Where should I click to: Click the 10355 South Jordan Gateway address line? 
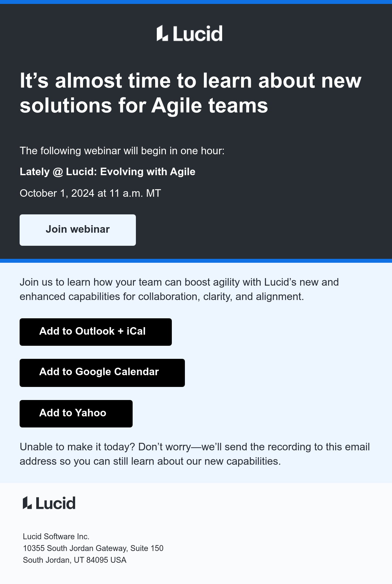93,548
